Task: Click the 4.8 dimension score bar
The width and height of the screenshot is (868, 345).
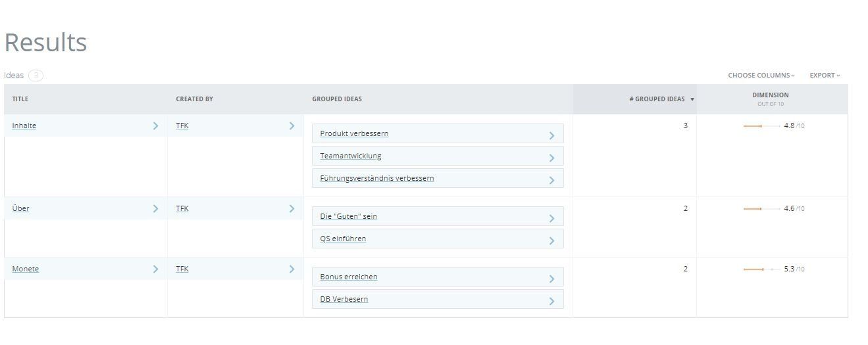Action: (762, 126)
